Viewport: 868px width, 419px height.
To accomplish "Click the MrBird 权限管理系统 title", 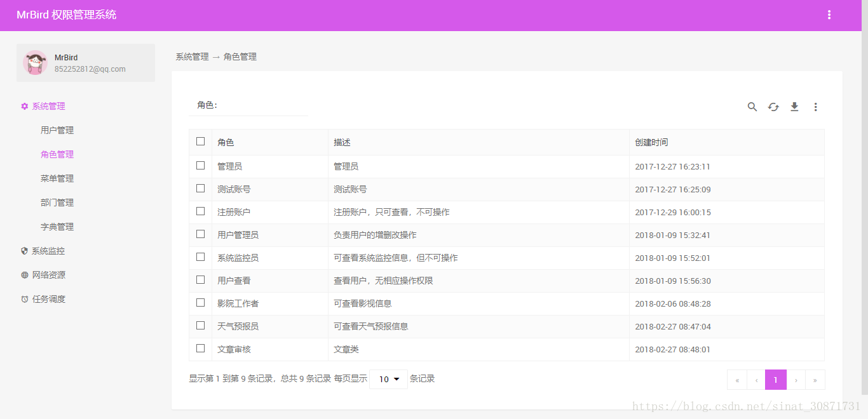I will [x=66, y=15].
